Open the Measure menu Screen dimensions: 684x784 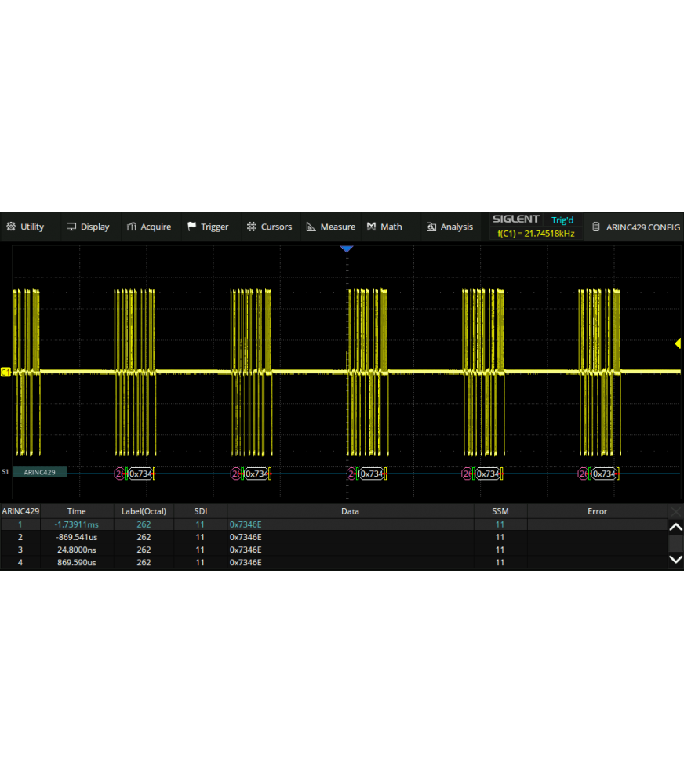tap(331, 227)
